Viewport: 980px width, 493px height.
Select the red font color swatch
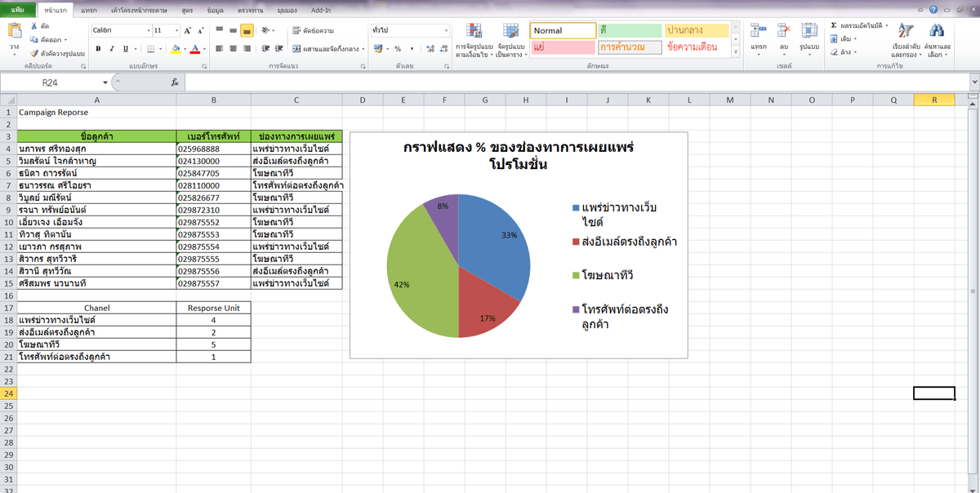194,49
